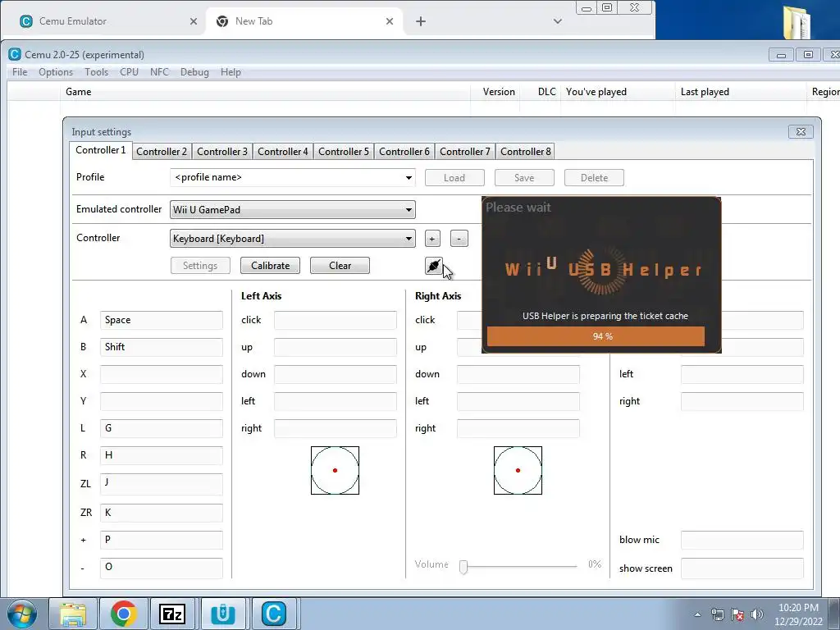Click the blow mic mapping field

click(x=742, y=540)
